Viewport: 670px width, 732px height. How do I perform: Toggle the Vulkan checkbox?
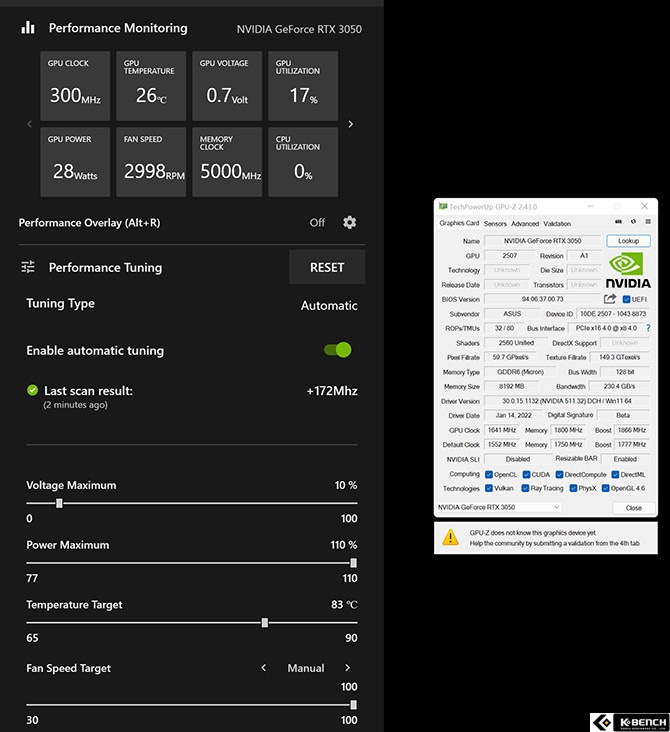(489, 488)
